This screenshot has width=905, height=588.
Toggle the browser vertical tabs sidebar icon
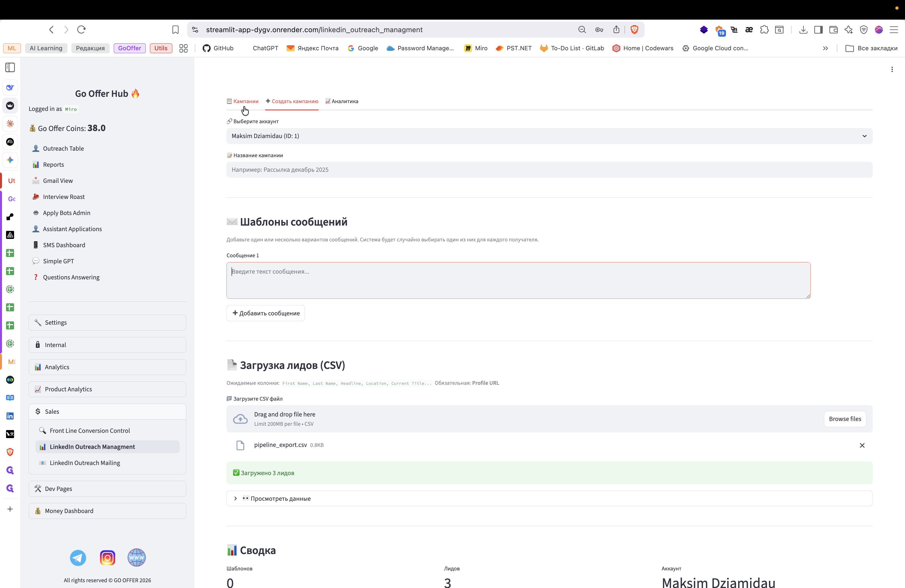10,67
